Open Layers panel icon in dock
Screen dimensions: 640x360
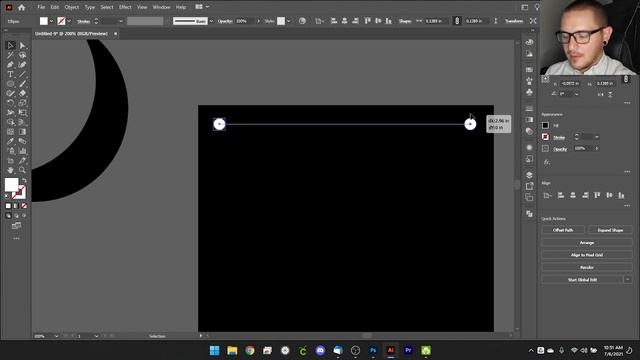click(529, 175)
